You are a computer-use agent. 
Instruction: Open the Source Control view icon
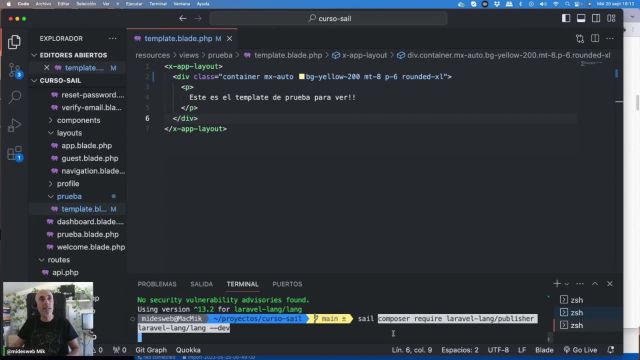click(15, 71)
